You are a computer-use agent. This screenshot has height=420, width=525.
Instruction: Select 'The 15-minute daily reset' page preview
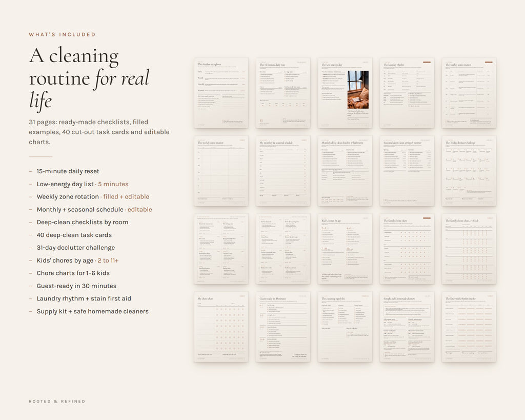pos(283,93)
